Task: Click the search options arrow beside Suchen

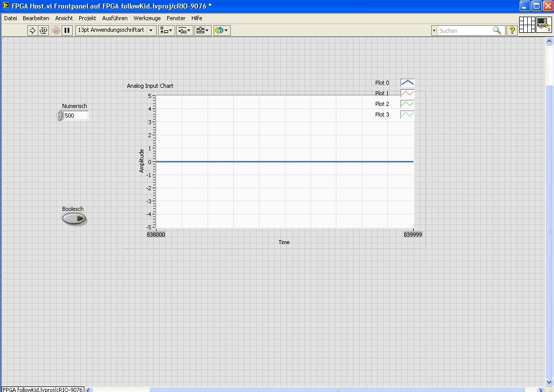Action: point(435,31)
